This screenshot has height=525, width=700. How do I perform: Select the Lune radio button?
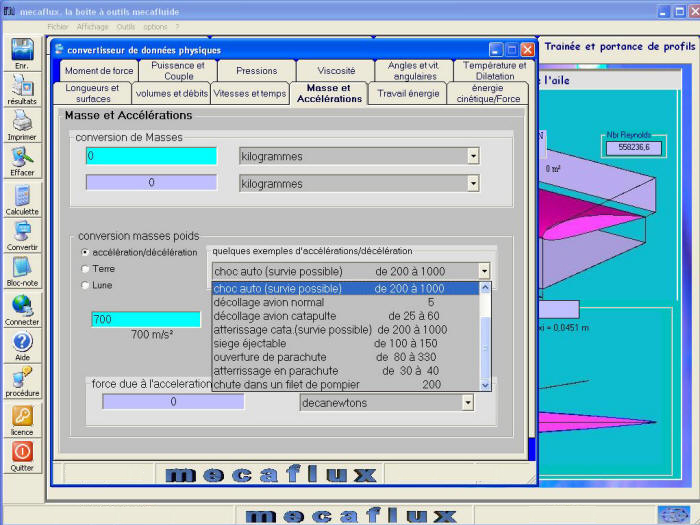85,285
